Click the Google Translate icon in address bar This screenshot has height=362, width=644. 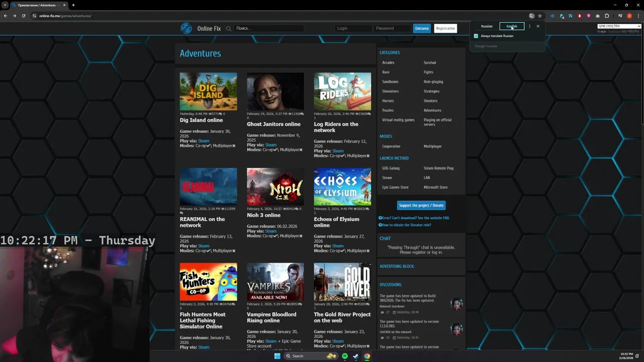tap(532, 16)
